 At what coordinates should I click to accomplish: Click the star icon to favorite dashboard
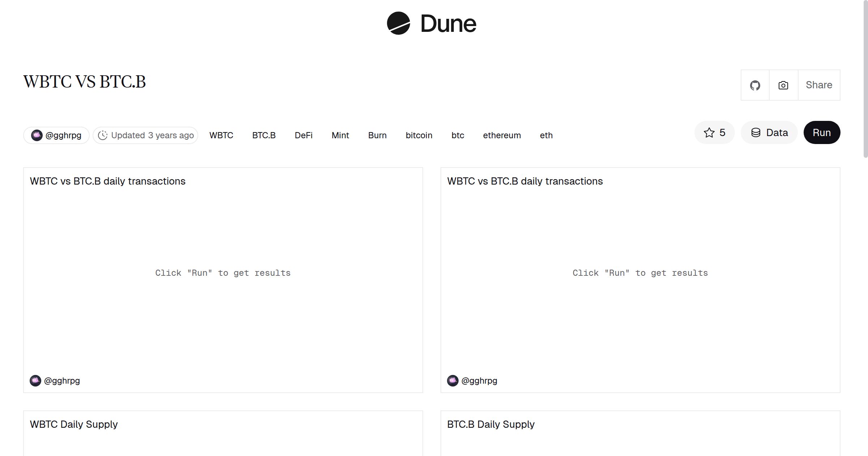tap(709, 132)
